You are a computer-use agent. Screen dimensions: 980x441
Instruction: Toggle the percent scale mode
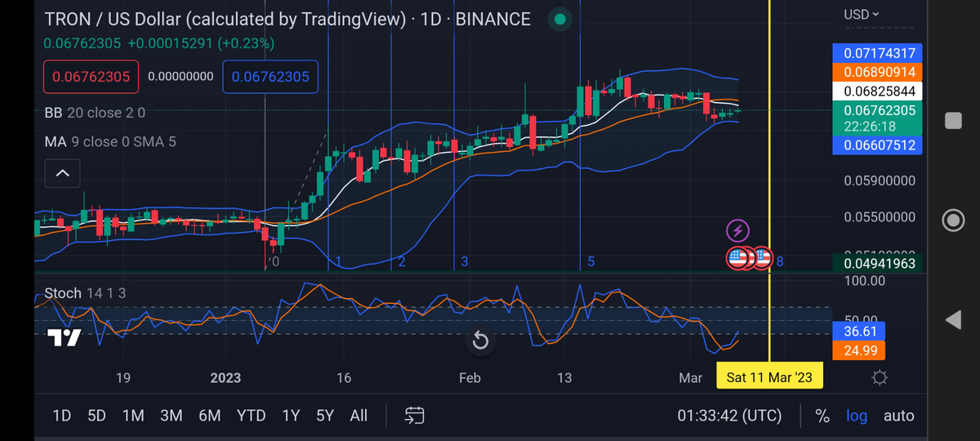[x=822, y=416]
